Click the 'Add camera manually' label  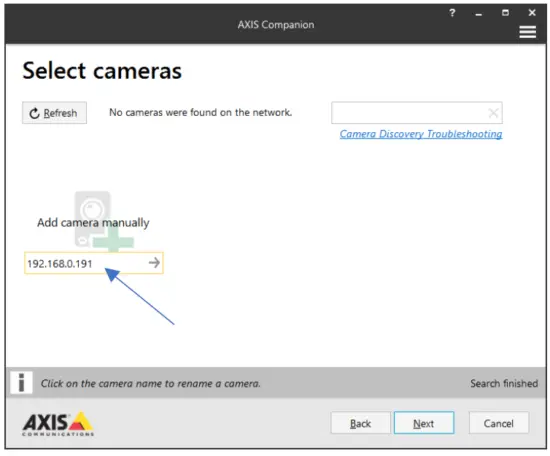pyautogui.click(x=93, y=223)
